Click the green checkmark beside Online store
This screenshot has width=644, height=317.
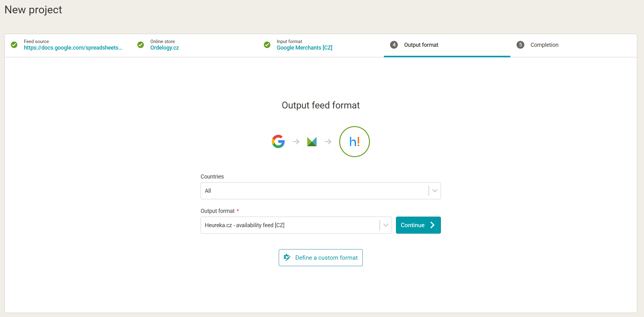(141, 45)
